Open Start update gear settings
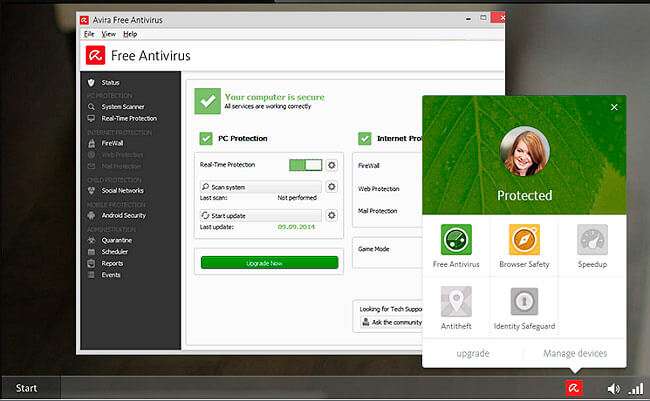The height and width of the screenshot is (401, 650). tap(331, 215)
